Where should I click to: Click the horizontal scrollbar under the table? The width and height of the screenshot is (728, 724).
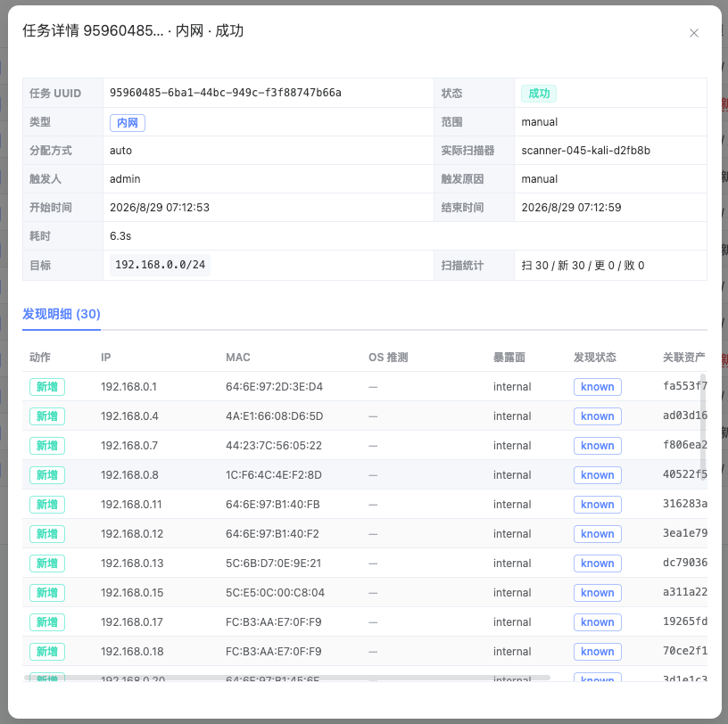pyautogui.click(x=287, y=678)
